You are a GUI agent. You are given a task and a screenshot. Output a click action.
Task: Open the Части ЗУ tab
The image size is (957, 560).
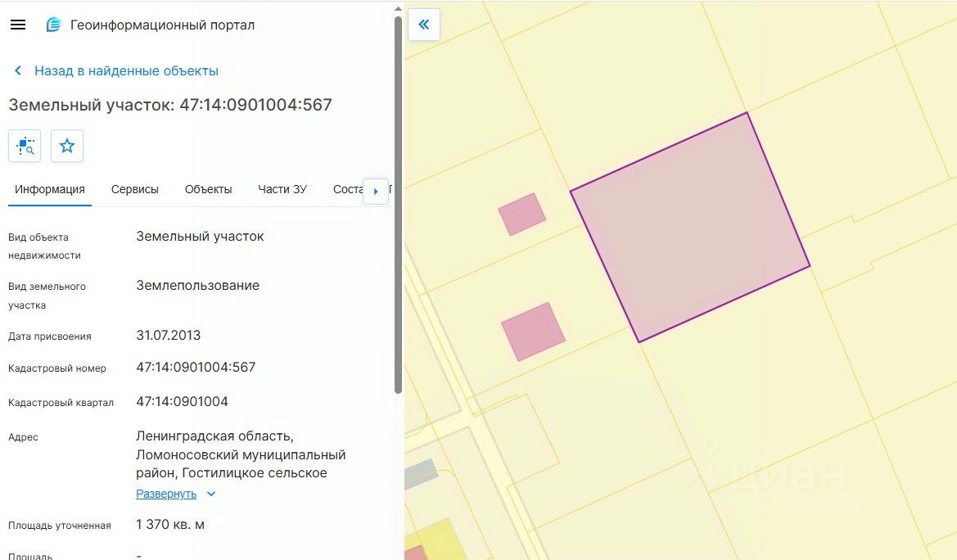[282, 189]
